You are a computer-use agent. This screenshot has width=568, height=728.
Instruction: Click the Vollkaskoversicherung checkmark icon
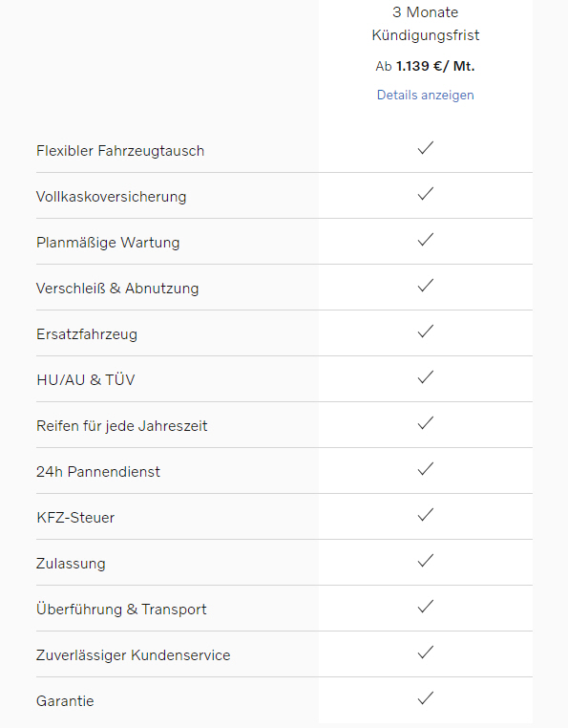(426, 194)
